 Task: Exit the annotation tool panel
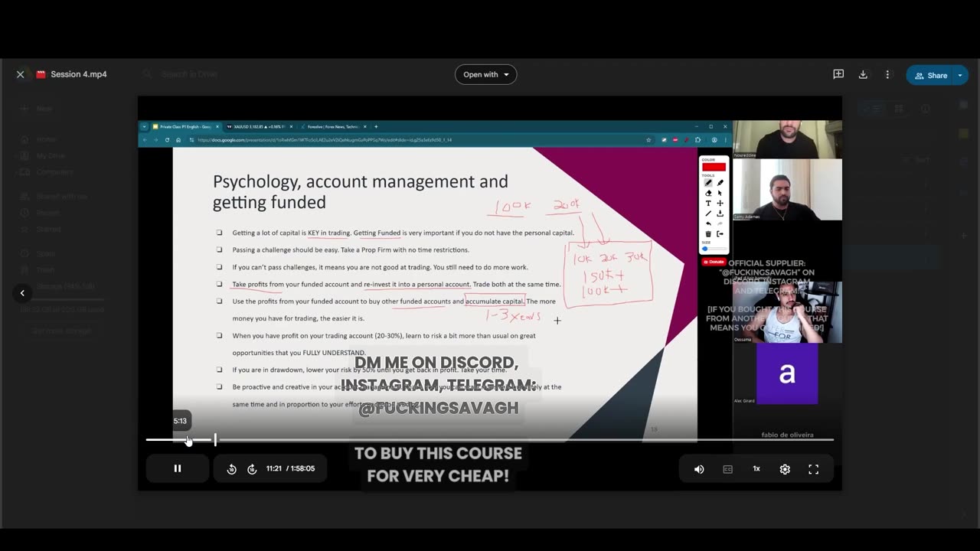[x=720, y=234]
